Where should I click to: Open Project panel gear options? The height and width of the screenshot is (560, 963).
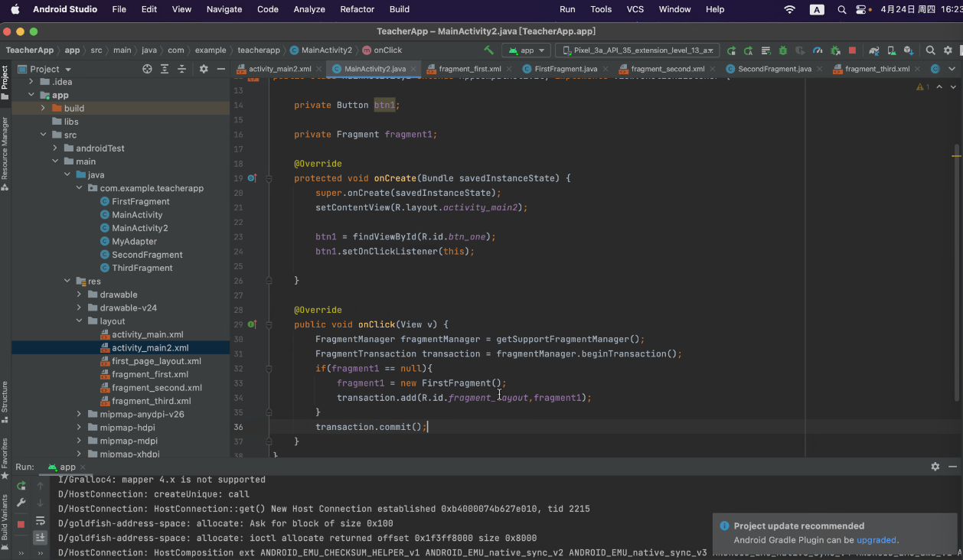tap(204, 69)
